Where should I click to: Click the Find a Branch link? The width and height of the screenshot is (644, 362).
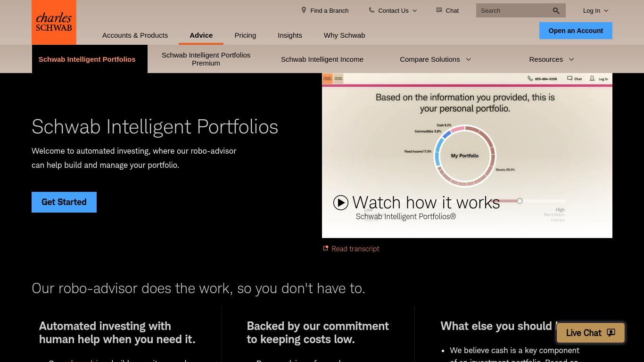pos(329,10)
